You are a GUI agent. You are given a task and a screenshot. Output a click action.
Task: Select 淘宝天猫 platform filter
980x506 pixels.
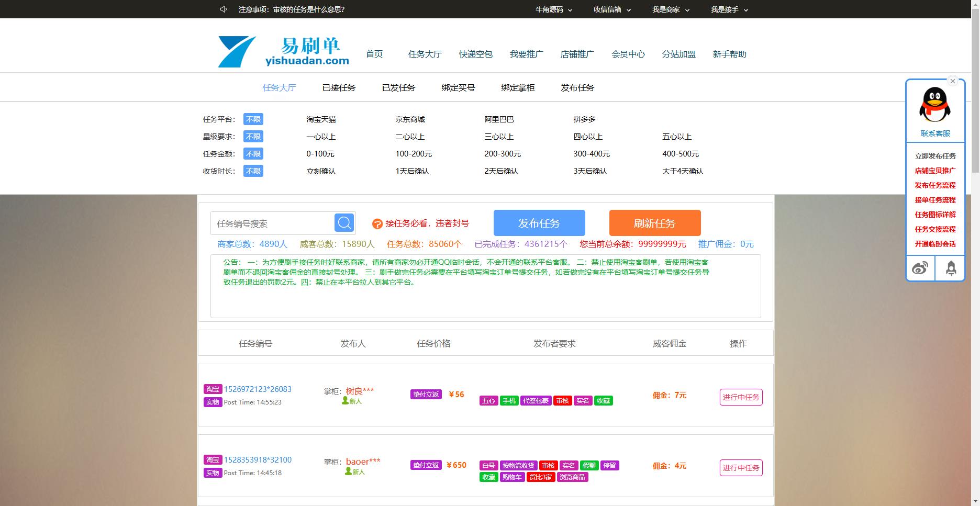tap(321, 119)
